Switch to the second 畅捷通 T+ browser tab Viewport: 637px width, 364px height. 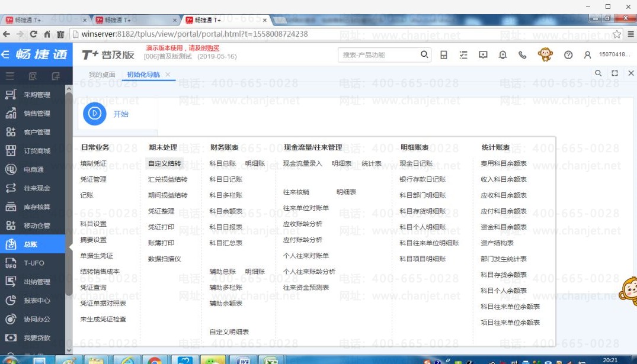(135, 20)
